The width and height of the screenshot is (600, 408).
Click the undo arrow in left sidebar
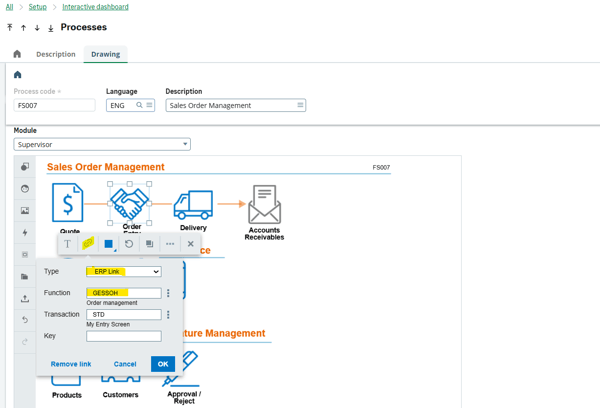point(25,320)
